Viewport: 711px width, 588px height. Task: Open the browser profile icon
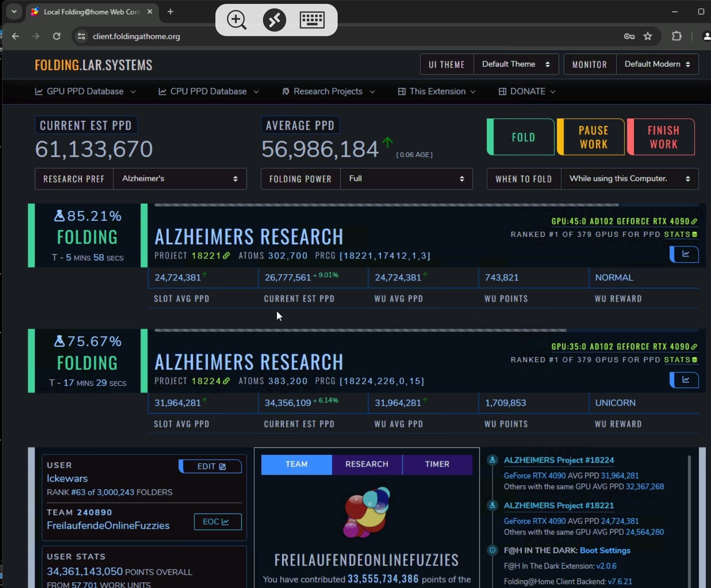[x=707, y=36]
